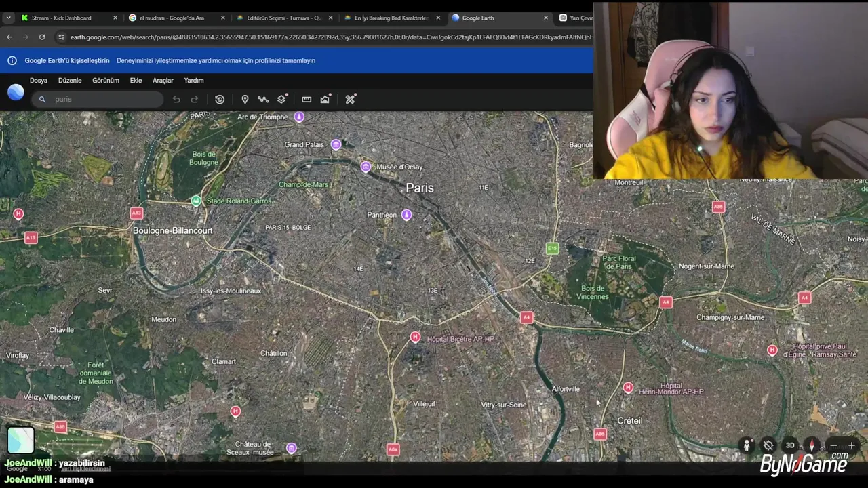Viewport: 868px width, 488px height.
Task: Select the ruler measure tool
Action: (307, 100)
